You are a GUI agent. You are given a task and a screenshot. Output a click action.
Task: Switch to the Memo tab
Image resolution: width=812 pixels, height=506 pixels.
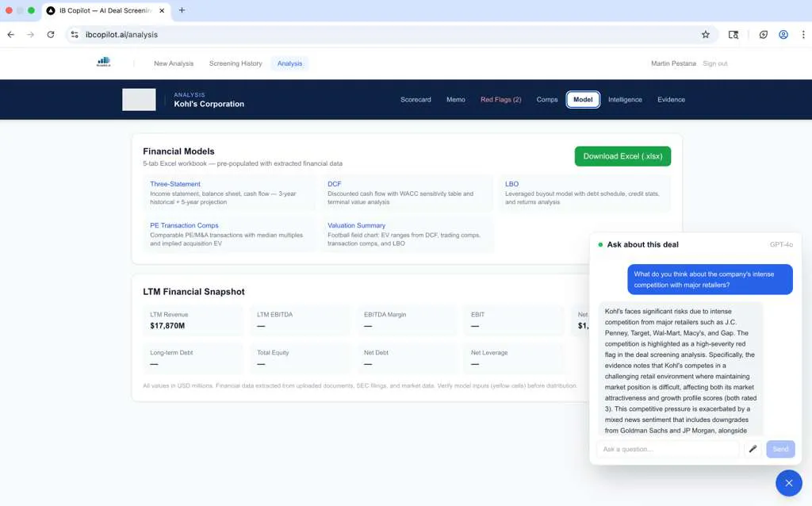point(456,99)
